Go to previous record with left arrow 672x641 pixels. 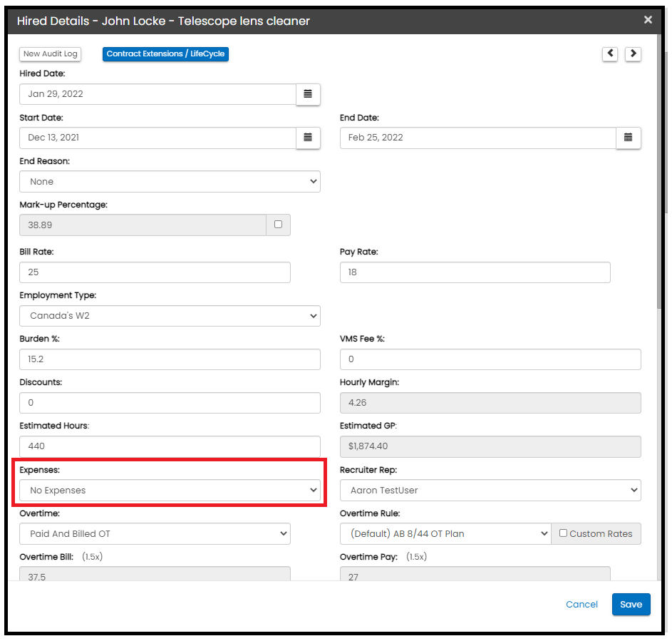coord(610,54)
